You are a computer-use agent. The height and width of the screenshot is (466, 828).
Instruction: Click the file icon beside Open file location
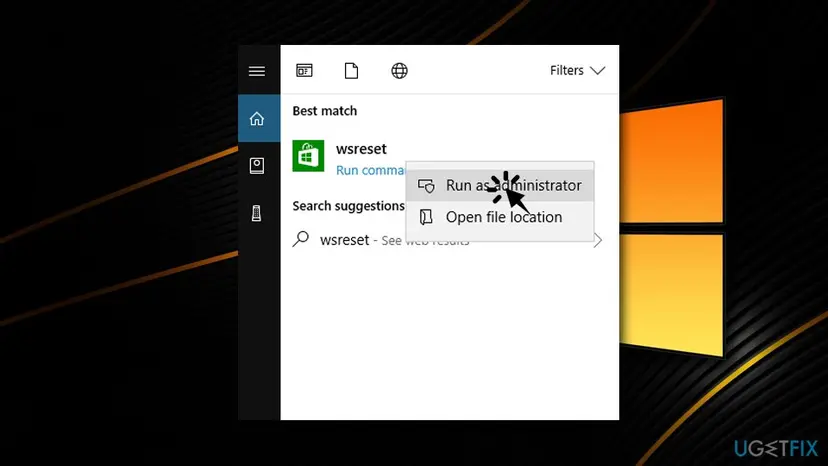point(426,217)
